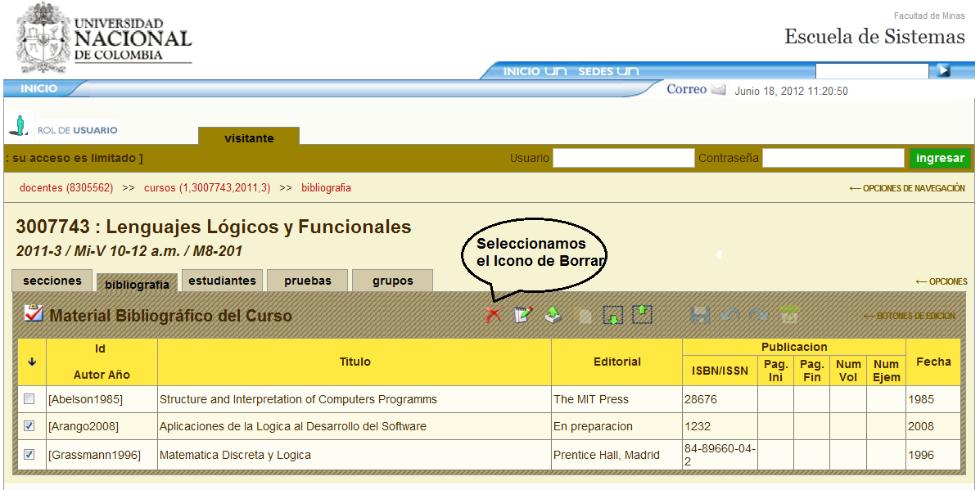Image resolution: width=980 pixels, height=490 pixels.
Task: Click the green ingresar button
Action: (940, 158)
